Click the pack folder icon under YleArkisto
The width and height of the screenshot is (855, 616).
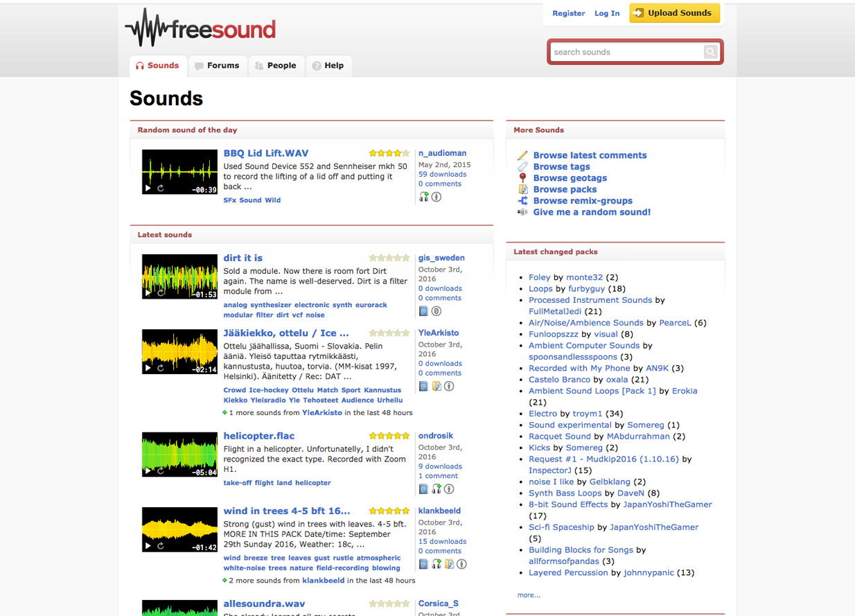tap(437, 386)
